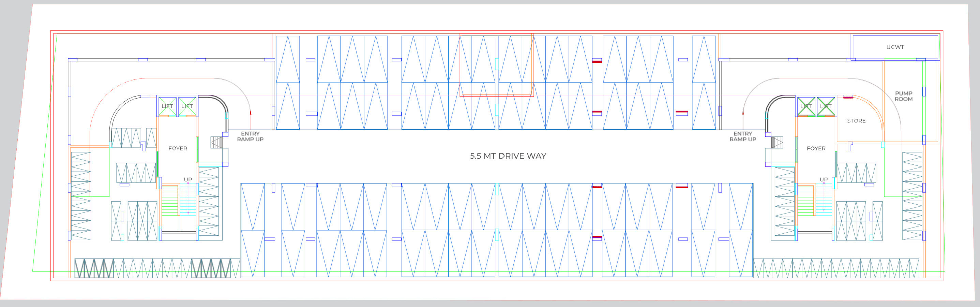
Task: Click the left ENTRY RAMP UP label
Action: pyautogui.click(x=250, y=136)
